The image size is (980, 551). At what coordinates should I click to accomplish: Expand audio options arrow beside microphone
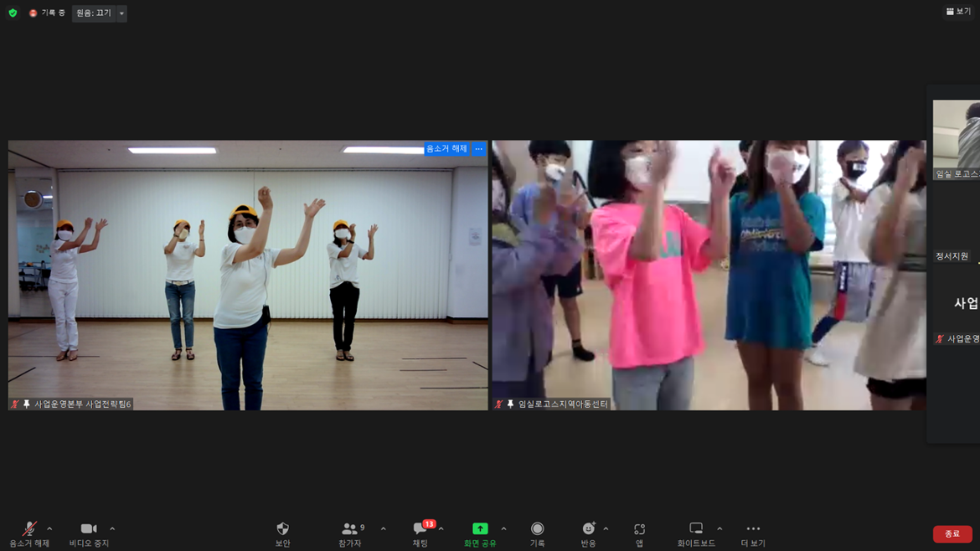click(49, 529)
